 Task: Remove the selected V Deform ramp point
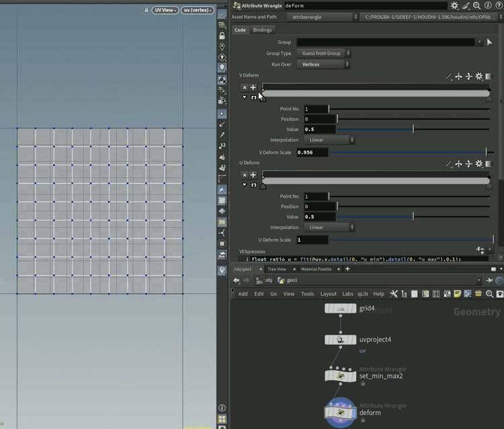point(245,87)
